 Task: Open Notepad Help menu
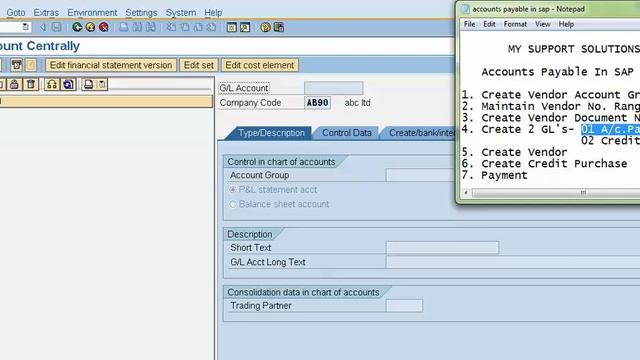coord(566,24)
